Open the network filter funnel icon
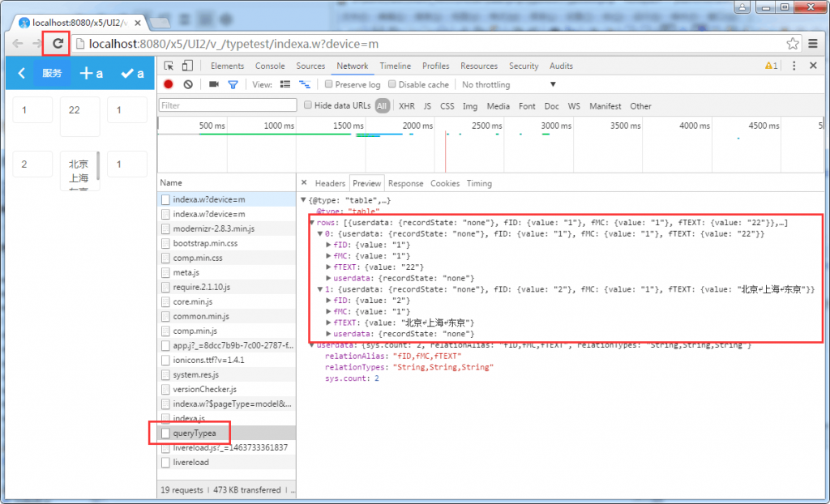This screenshot has width=830, height=504. pyautogui.click(x=233, y=85)
